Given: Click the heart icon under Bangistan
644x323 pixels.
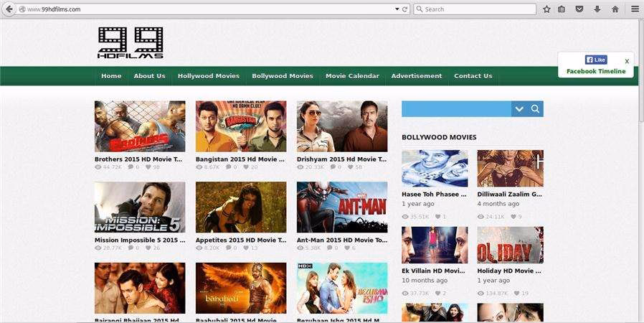Looking at the screenshot, I should [x=246, y=167].
